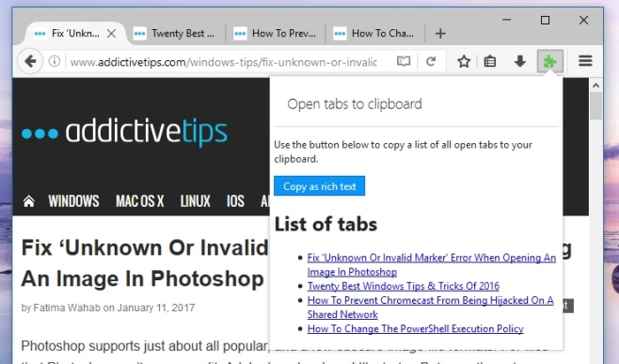Open the site information icon
Image resolution: width=619 pixels, height=364 pixels.
[x=54, y=61]
